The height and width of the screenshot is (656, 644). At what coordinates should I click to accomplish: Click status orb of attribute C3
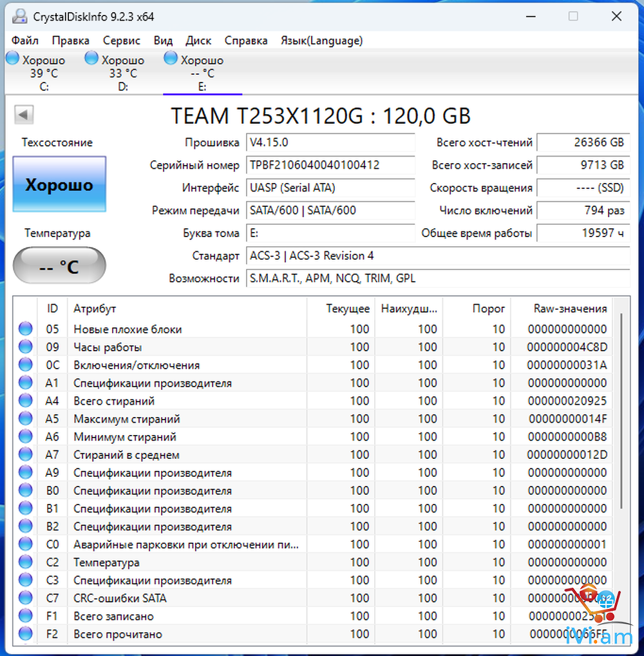tap(26, 580)
